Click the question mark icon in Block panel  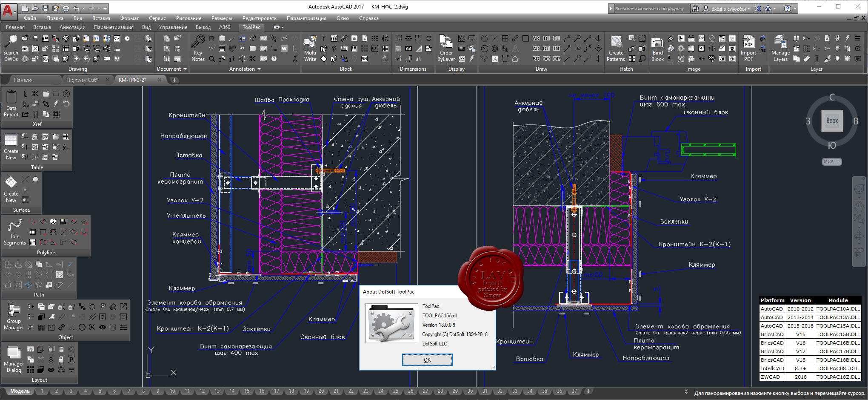click(334, 49)
